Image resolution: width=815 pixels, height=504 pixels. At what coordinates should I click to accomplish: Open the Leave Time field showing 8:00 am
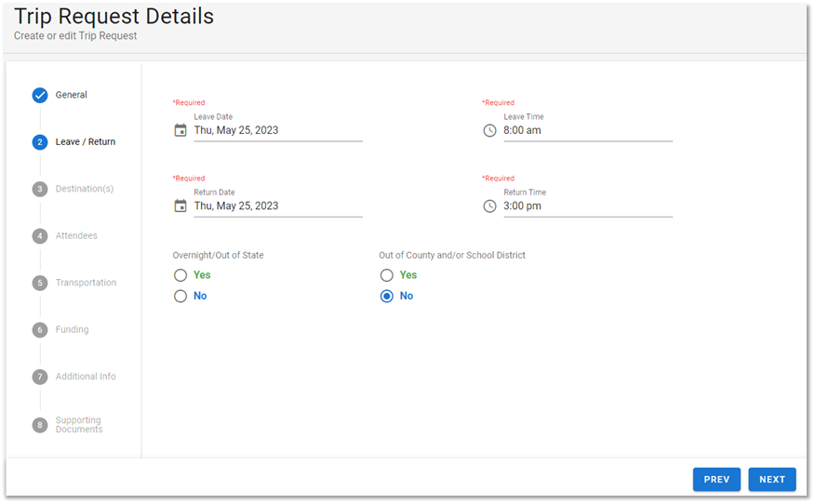(x=588, y=130)
